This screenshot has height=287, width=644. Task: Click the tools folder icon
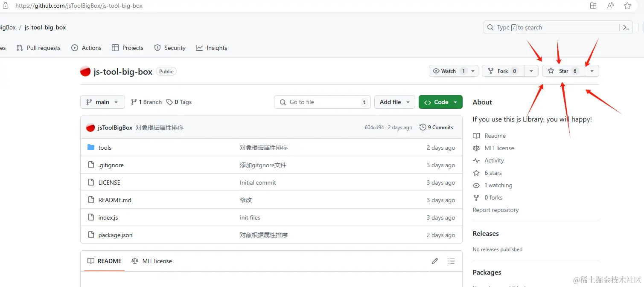90,147
